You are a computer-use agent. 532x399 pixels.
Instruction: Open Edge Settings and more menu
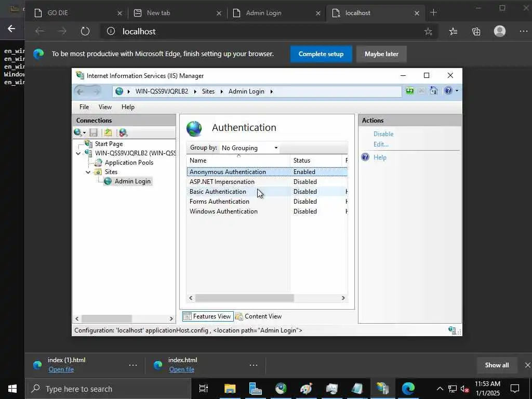(x=524, y=31)
